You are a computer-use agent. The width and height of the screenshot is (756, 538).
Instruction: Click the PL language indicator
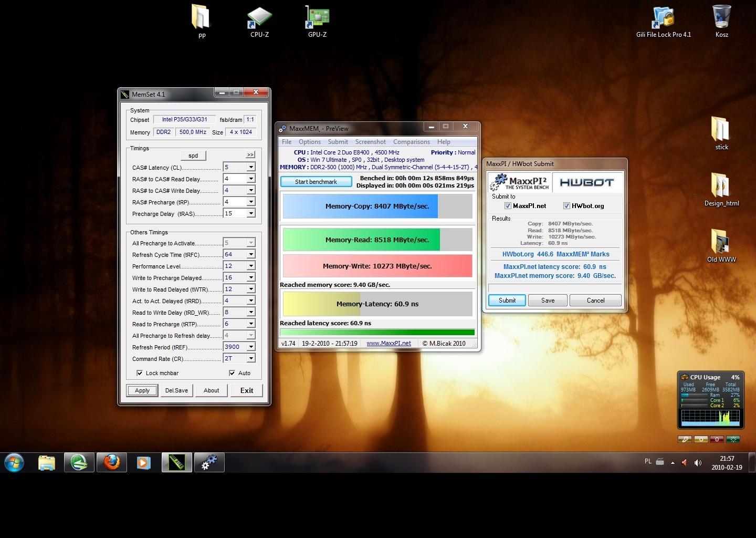click(x=648, y=461)
